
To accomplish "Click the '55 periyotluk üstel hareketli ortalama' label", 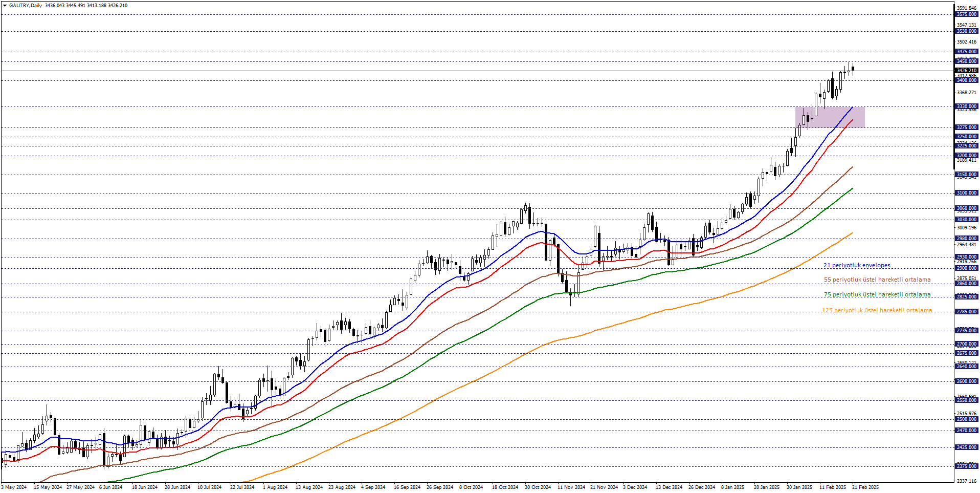I will [877, 280].
